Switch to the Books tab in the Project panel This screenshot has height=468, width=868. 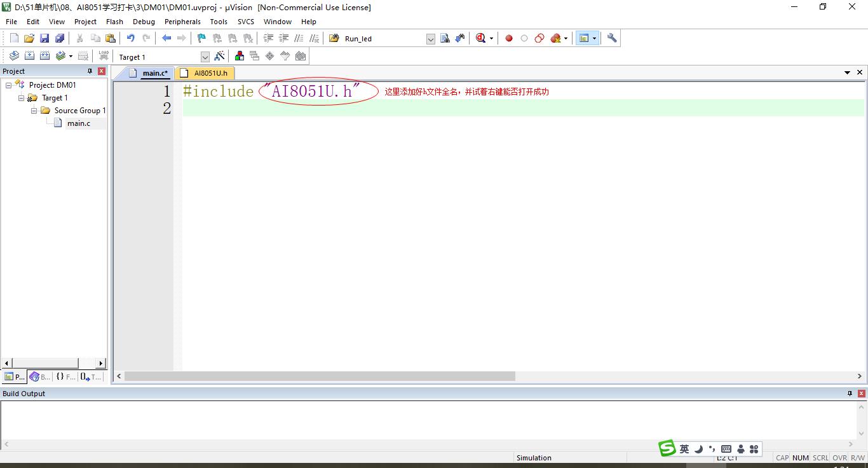(40, 377)
